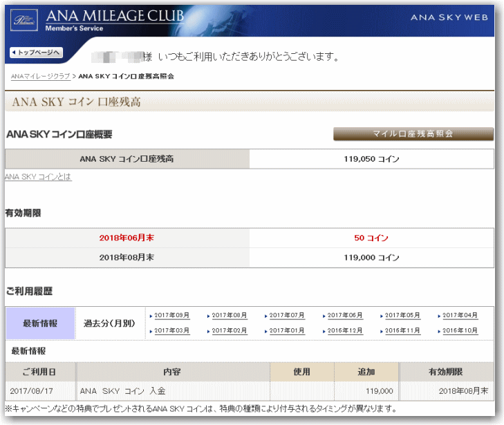
Task: Open the 2016年11月 history link
Action: [403, 330]
